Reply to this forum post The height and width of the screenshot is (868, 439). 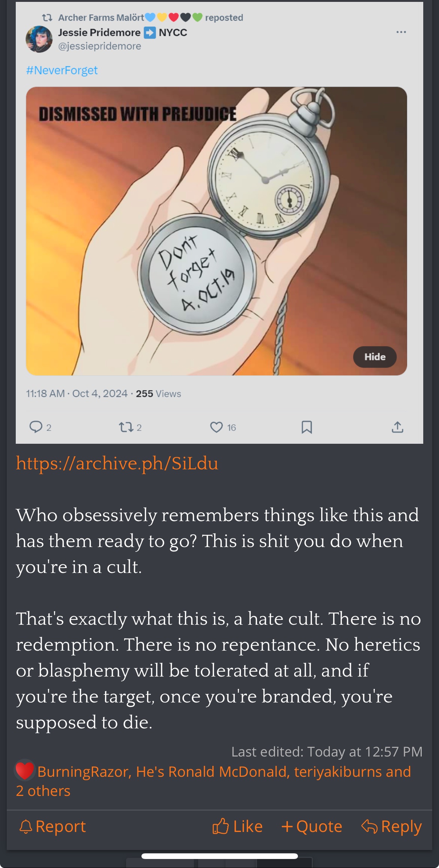(391, 826)
